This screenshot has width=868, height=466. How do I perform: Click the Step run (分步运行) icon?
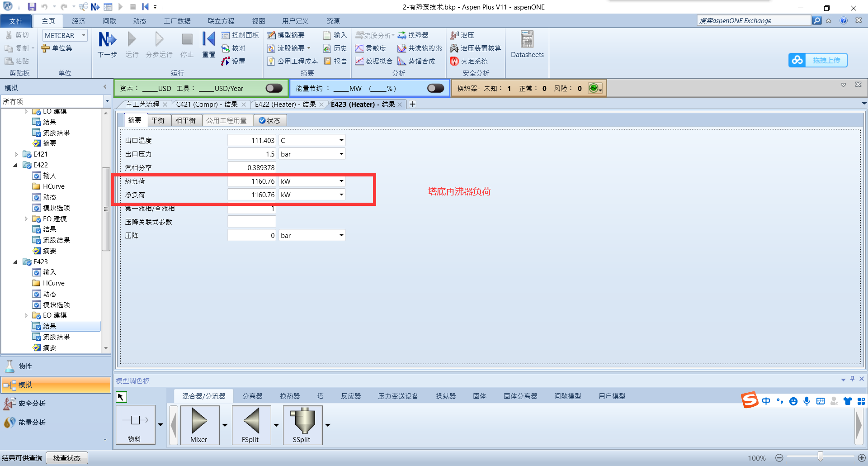[159, 39]
